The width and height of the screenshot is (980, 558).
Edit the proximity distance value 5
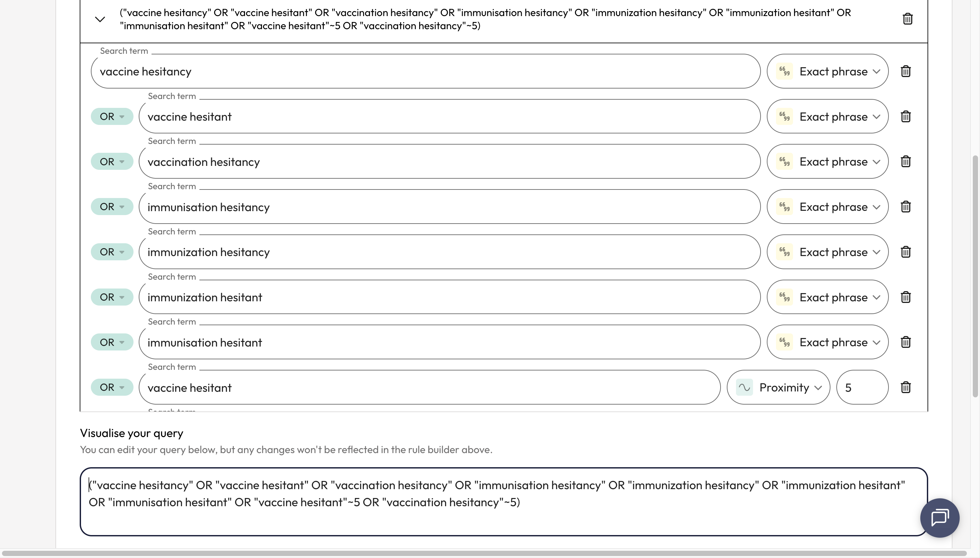862,387
